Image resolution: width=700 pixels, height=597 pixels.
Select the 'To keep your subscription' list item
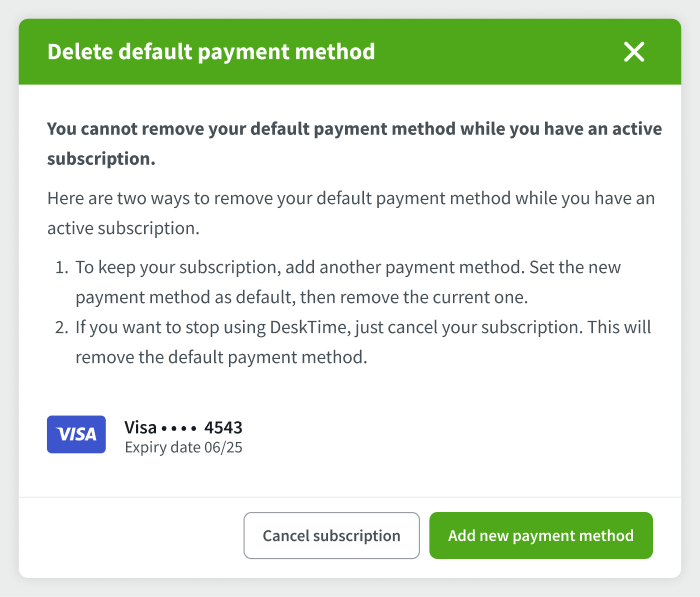(348, 282)
